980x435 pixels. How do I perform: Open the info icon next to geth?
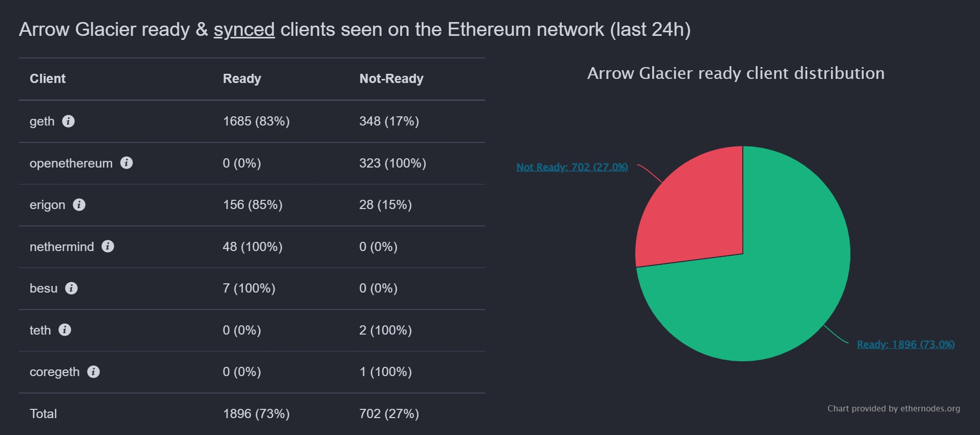click(x=68, y=121)
